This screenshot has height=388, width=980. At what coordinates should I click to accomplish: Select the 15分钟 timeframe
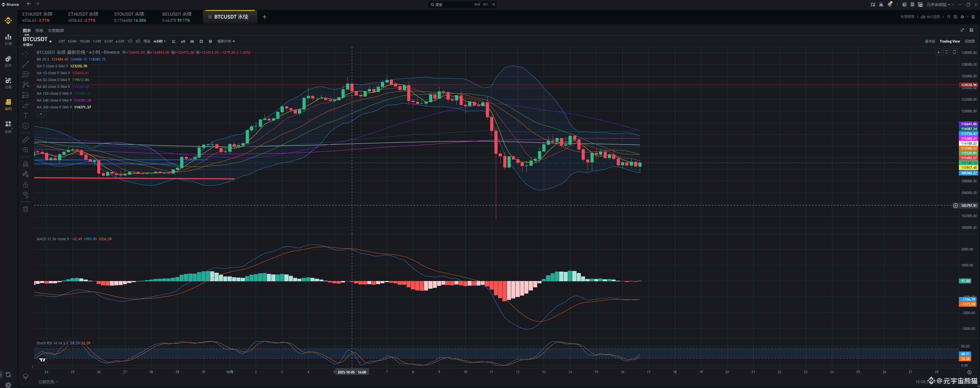84,41
